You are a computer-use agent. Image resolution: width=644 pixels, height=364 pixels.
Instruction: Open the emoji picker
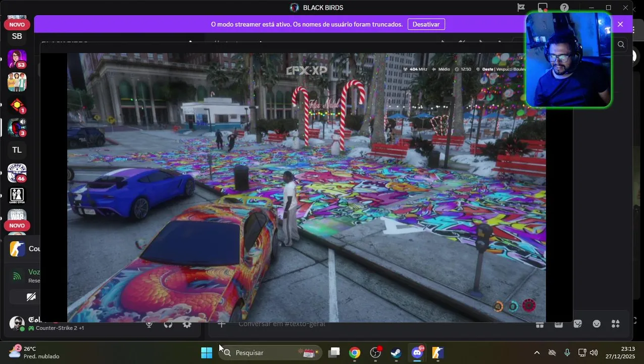[x=597, y=324]
